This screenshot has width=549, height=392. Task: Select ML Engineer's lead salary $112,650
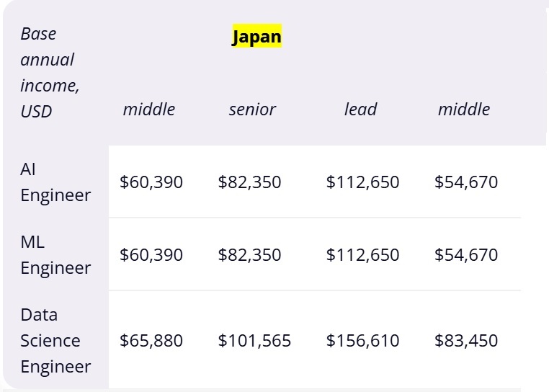tap(362, 255)
